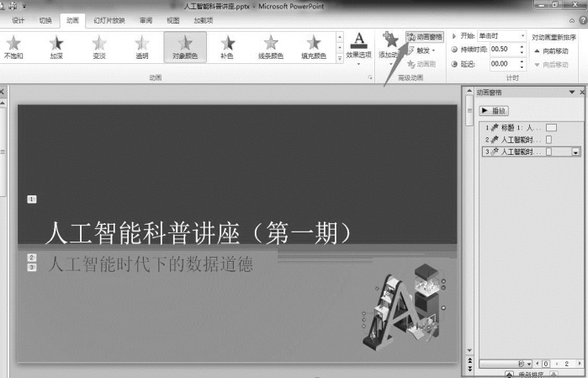The width and height of the screenshot is (588, 378).
Task: Apply the 线条颜色 animation effect
Action: (270, 47)
